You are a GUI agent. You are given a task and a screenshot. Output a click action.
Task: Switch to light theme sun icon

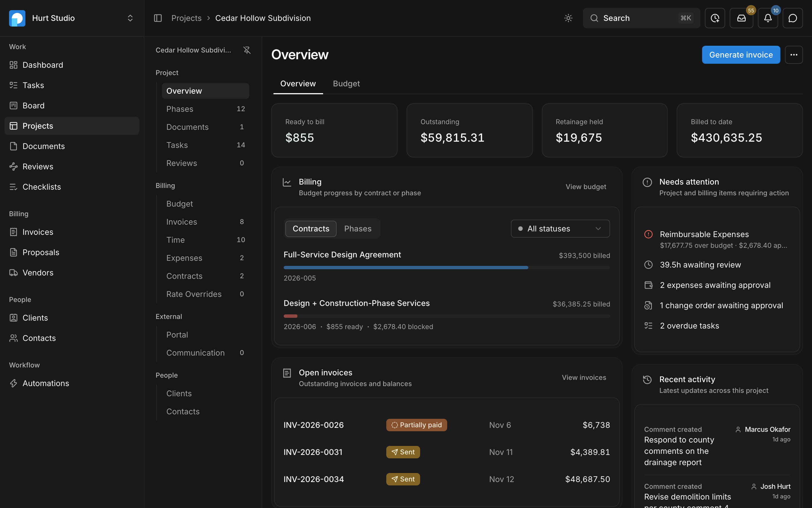point(568,18)
